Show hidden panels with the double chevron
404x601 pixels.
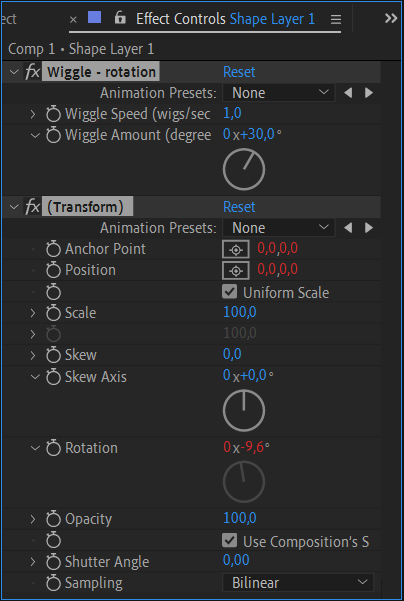click(391, 18)
